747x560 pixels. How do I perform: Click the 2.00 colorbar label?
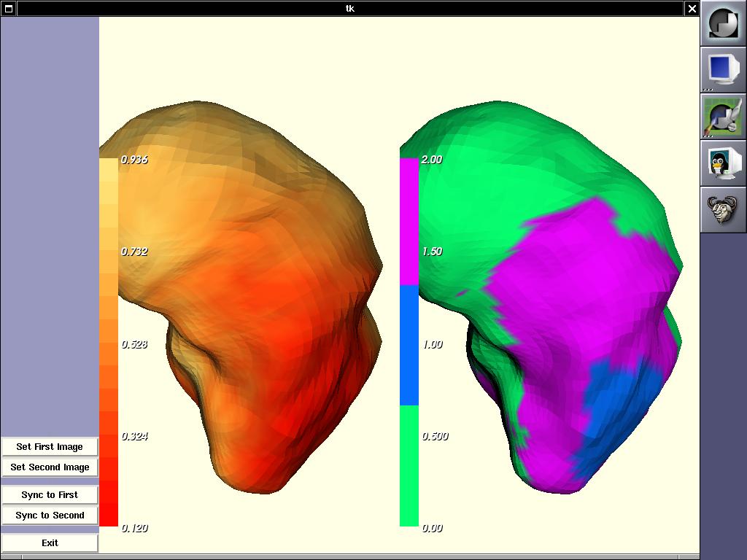tap(432, 160)
